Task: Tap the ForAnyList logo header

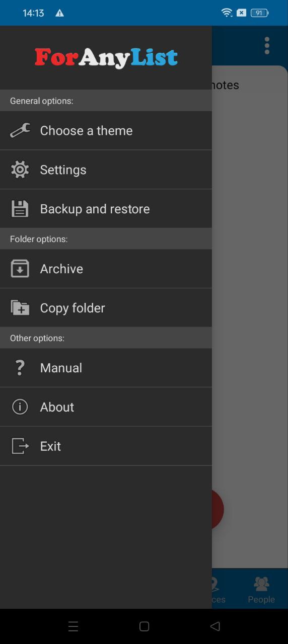Action: pyautogui.click(x=106, y=58)
